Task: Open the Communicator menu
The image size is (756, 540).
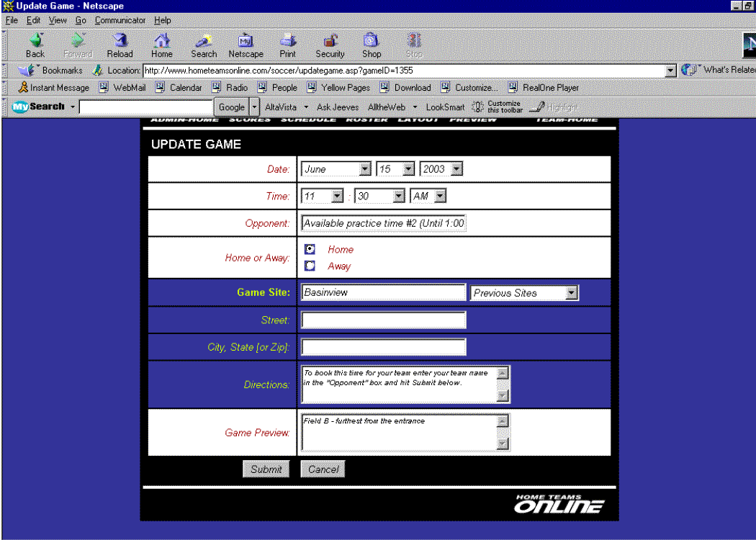Action: pyautogui.click(x=120, y=20)
